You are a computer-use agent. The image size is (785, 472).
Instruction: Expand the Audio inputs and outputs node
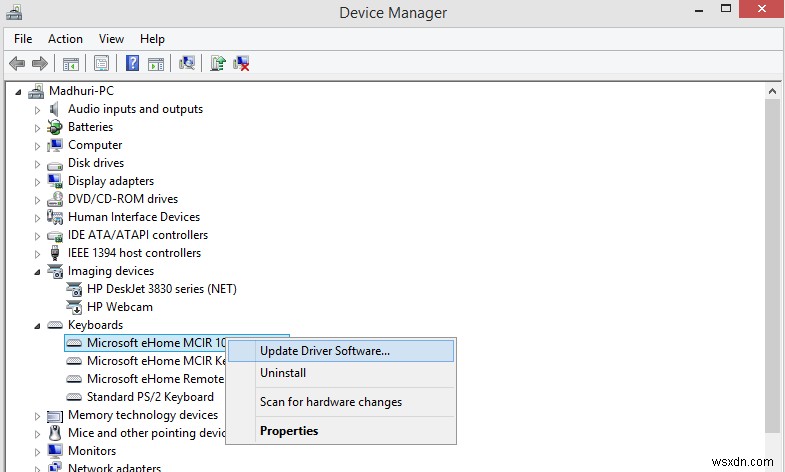point(38,109)
